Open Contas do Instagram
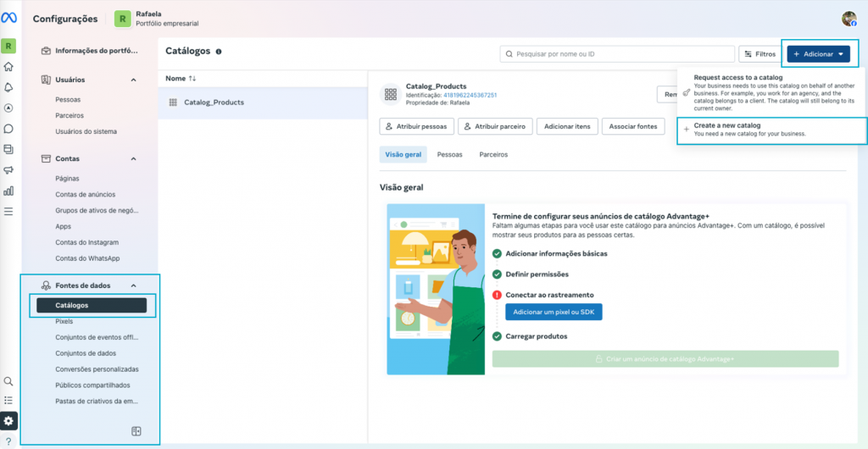 pos(87,242)
